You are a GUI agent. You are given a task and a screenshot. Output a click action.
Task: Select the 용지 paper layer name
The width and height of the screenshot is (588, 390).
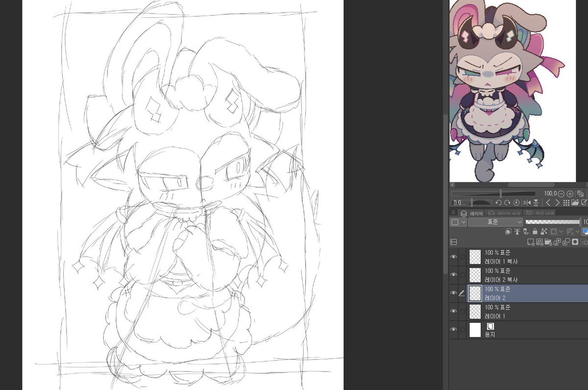point(490,334)
